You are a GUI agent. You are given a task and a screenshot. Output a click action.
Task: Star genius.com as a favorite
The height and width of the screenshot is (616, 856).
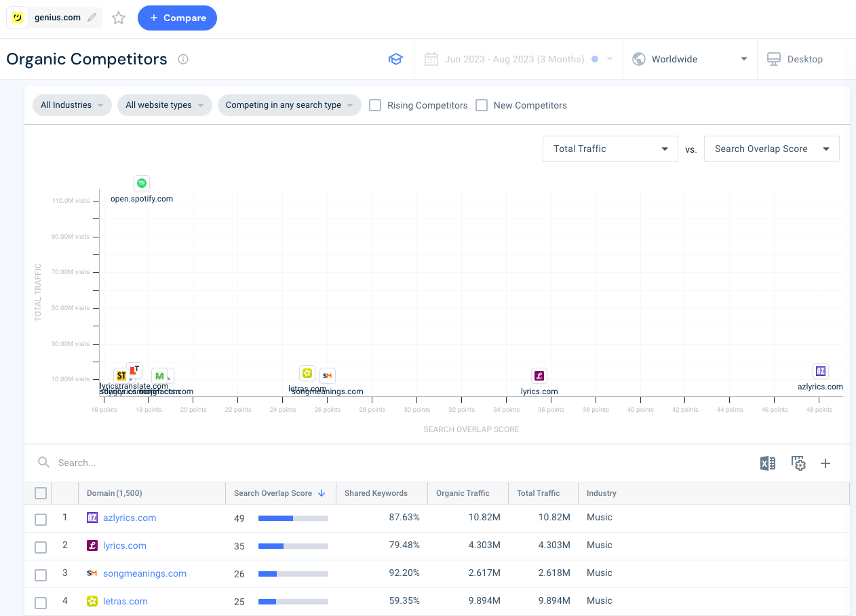click(x=119, y=18)
